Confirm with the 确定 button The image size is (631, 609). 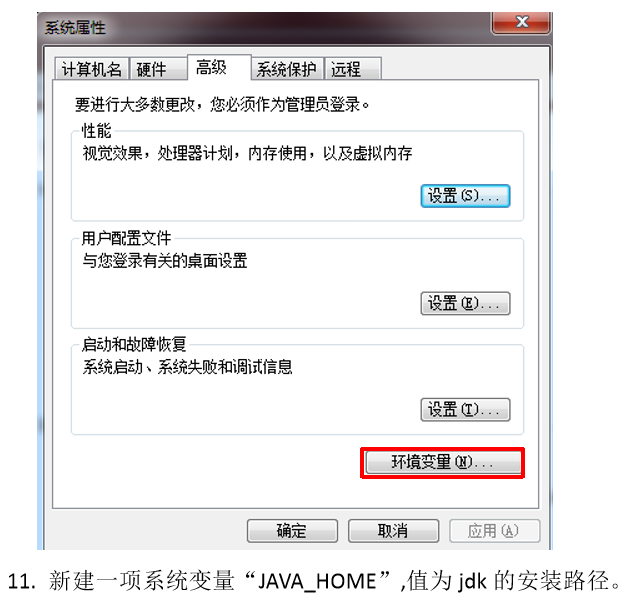[x=292, y=531]
